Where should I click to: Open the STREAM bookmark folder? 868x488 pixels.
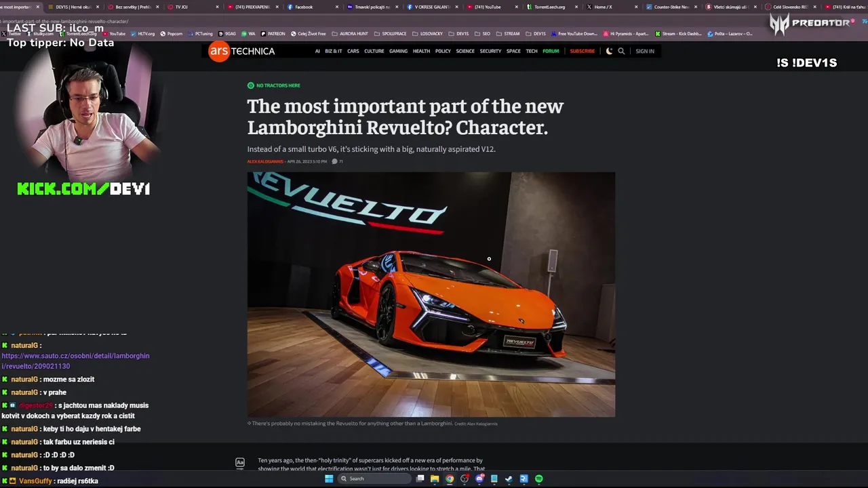(x=509, y=33)
